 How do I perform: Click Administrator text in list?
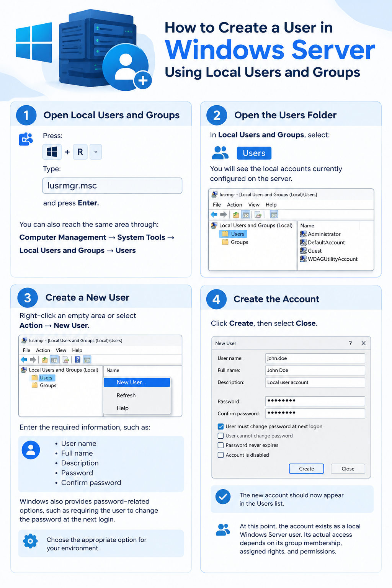click(324, 234)
